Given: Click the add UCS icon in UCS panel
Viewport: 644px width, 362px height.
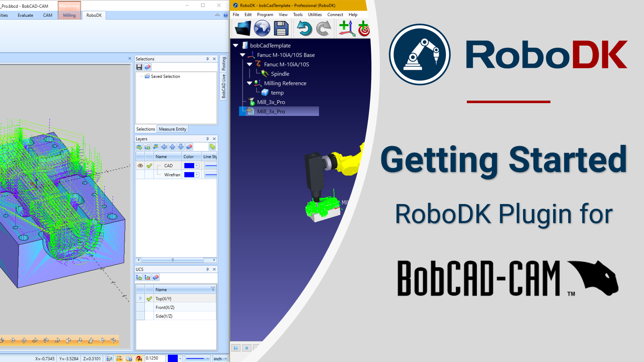Looking at the screenshot, I should point(139,277).
